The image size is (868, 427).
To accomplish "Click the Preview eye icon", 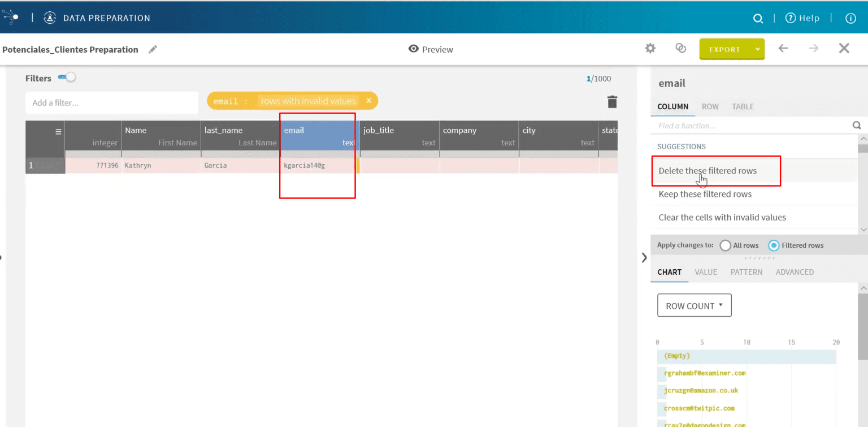I will coord(413,49).
